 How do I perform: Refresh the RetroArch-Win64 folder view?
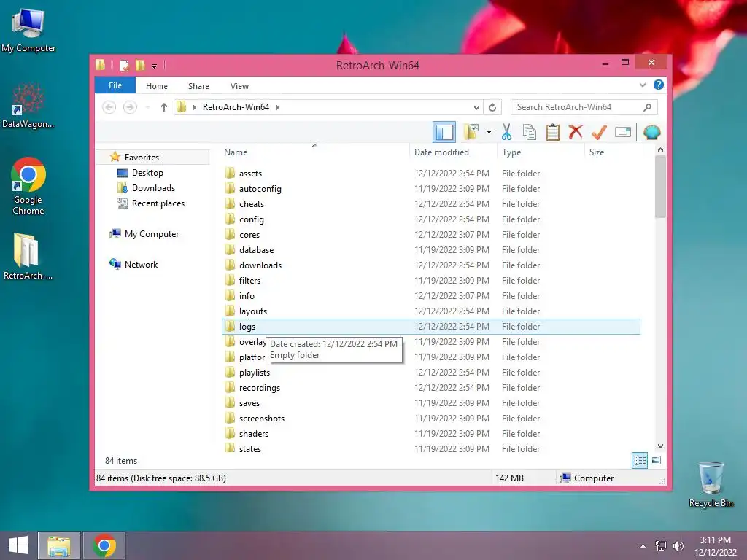tap(492, 107)
